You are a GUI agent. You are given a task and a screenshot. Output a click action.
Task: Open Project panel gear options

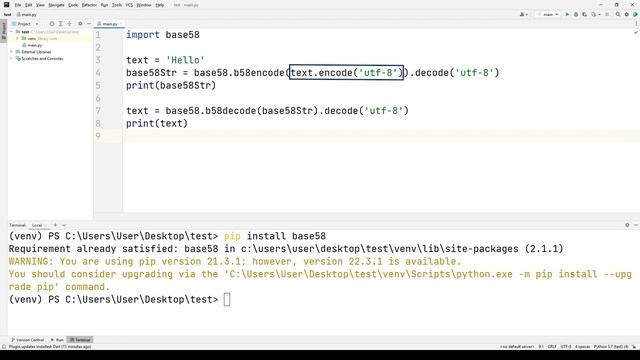tap(80, 24)
